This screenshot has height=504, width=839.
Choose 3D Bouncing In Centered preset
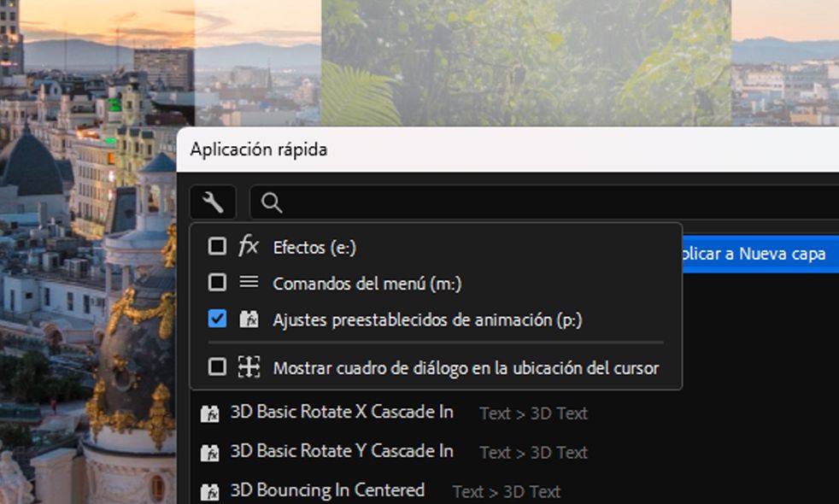click(x=327, y=490)
